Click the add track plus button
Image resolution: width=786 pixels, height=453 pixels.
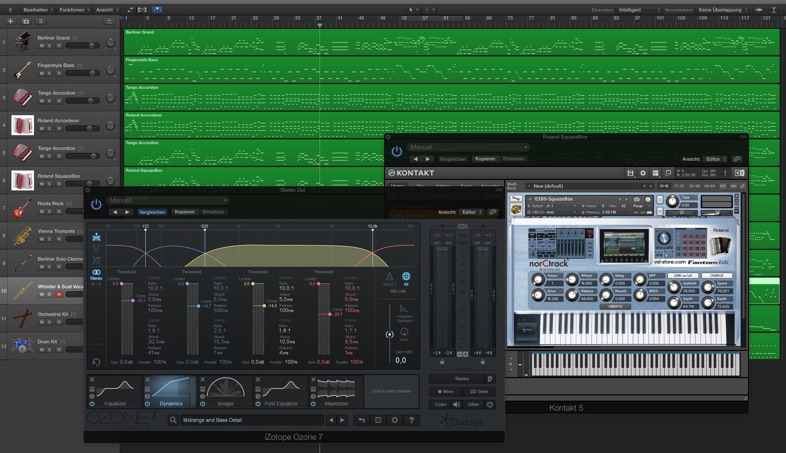[x=11, y=20]
